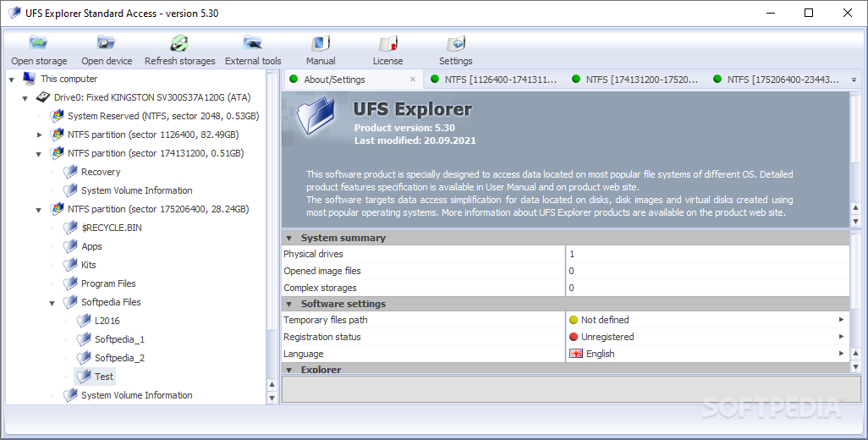The width and height of the screenshot is (868, 440).
Task: Select the Kits folder icon
Action: 70,265
